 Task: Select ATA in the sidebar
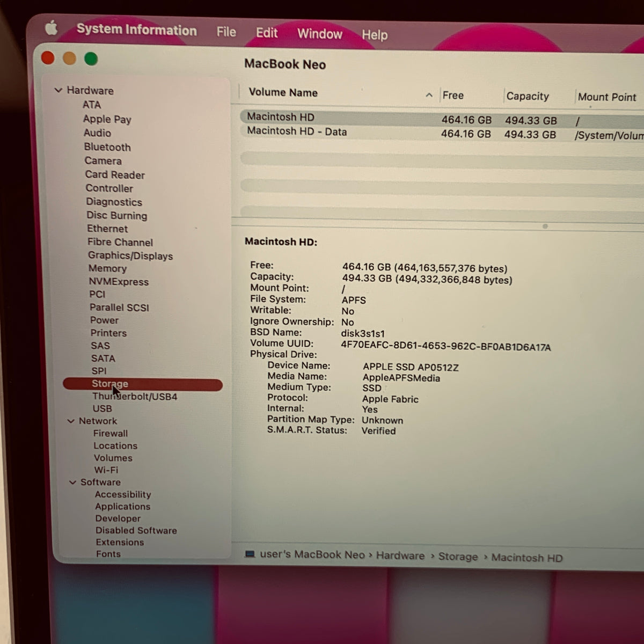pos(92,105)
